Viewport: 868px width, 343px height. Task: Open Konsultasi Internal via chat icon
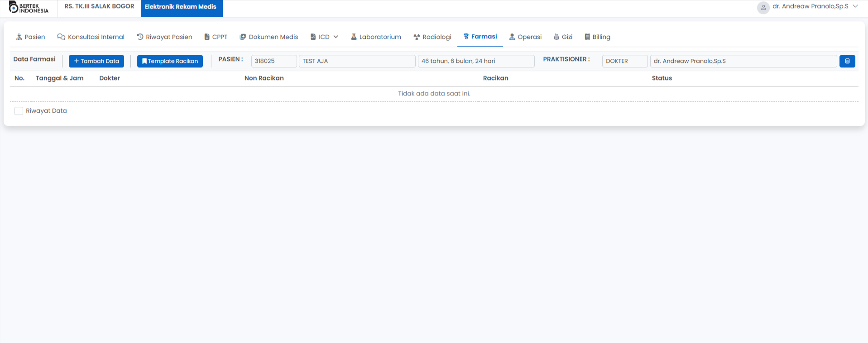[61, 37]
